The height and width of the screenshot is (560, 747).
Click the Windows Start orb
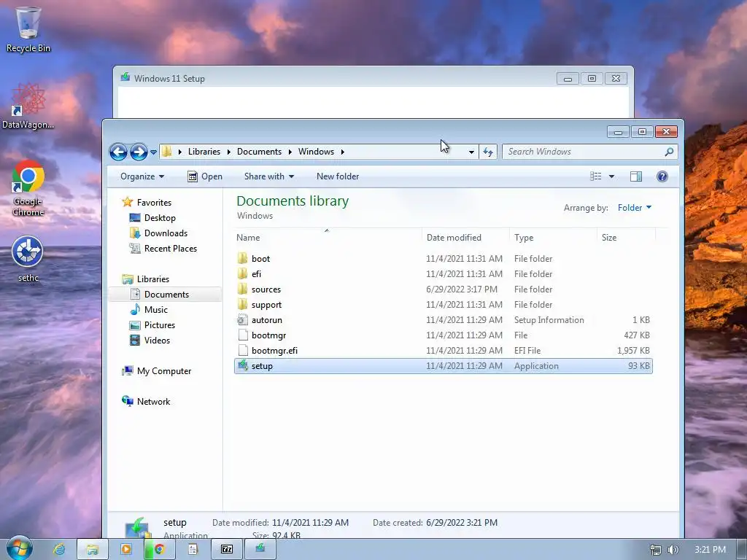pos(20,548)
